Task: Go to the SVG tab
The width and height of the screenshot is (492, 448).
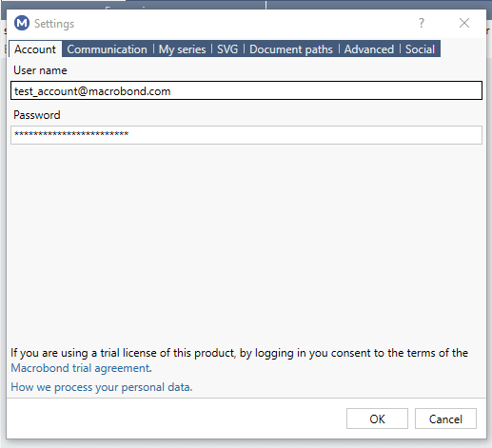Action: tap(227, 49)
